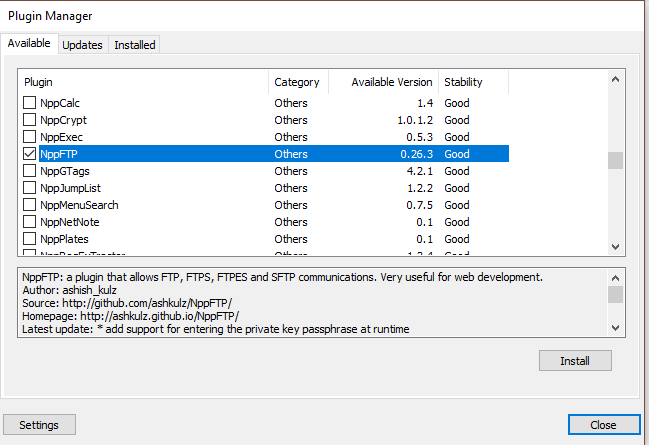Enable the NppExec plugin checkbox
Screen dimensions: 649x445
pyautogui.click(x=29, y=137)
